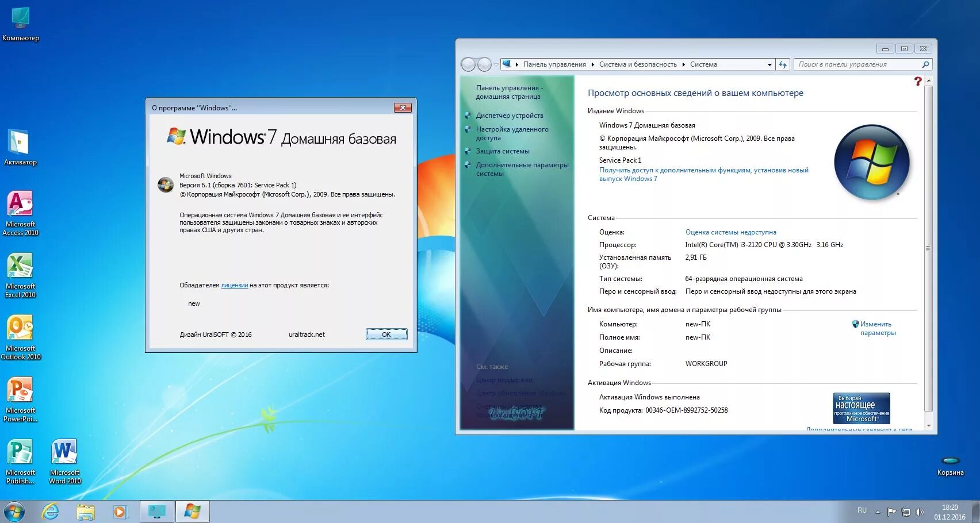The width and height of the screenshot is (980, 523).
Task: Open the volume speaker tray icon
Action: point(920,512)
